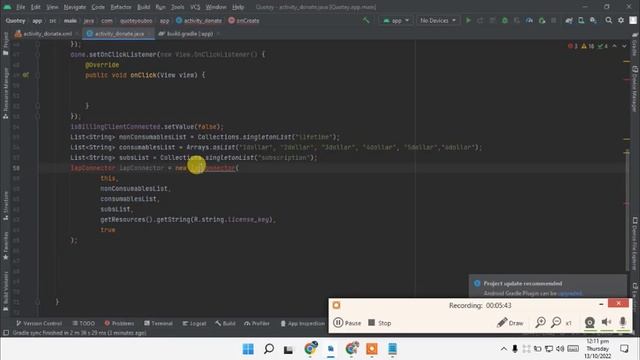
Task: Click the red errors indicator in editor
Action: pyautogui.click(x=573, y=46)
